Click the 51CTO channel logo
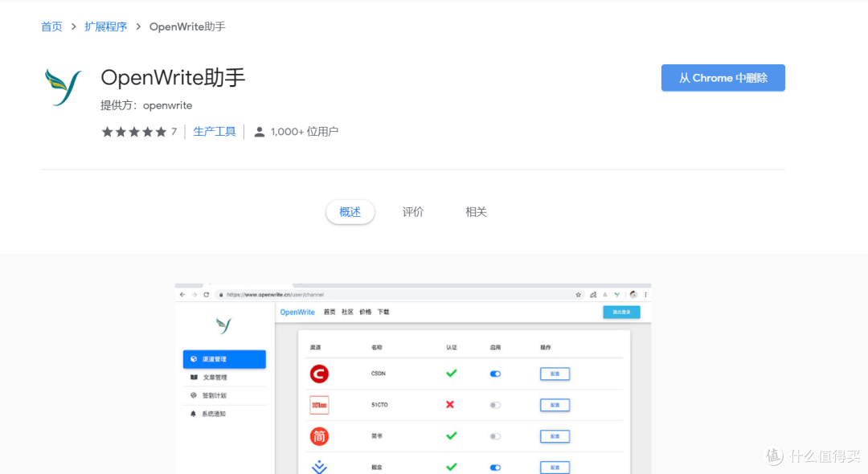This screenshot has height=474, width=868. point(319,405)
